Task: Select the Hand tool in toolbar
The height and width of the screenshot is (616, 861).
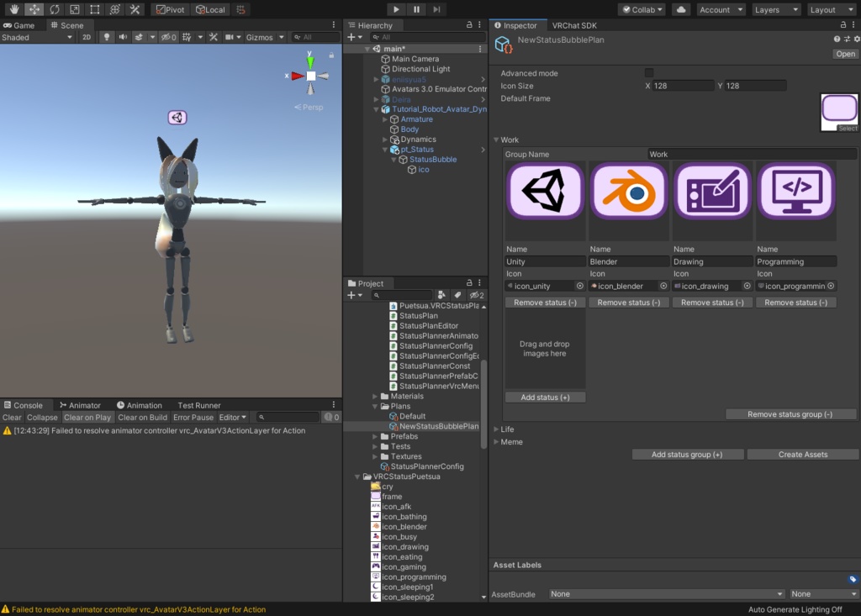Action: 13,9
